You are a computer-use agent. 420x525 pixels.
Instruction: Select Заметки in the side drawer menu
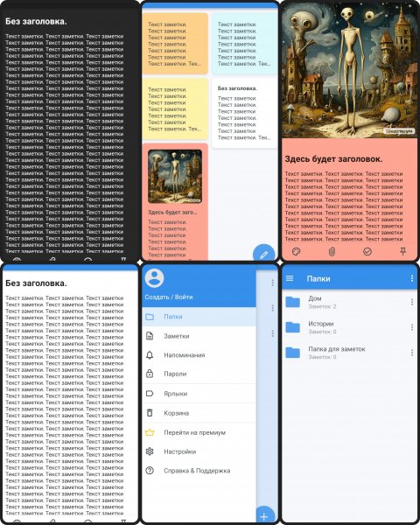coord(199,336)
